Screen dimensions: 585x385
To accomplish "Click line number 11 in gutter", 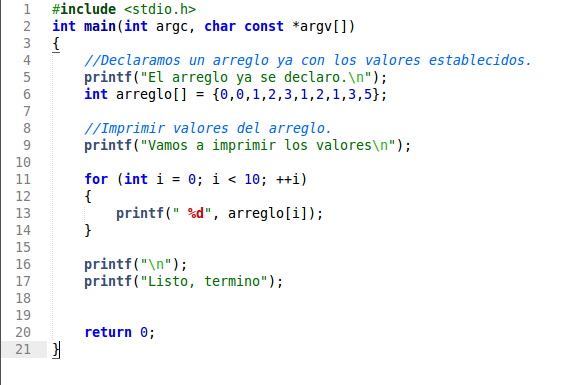I will [23, 179].
